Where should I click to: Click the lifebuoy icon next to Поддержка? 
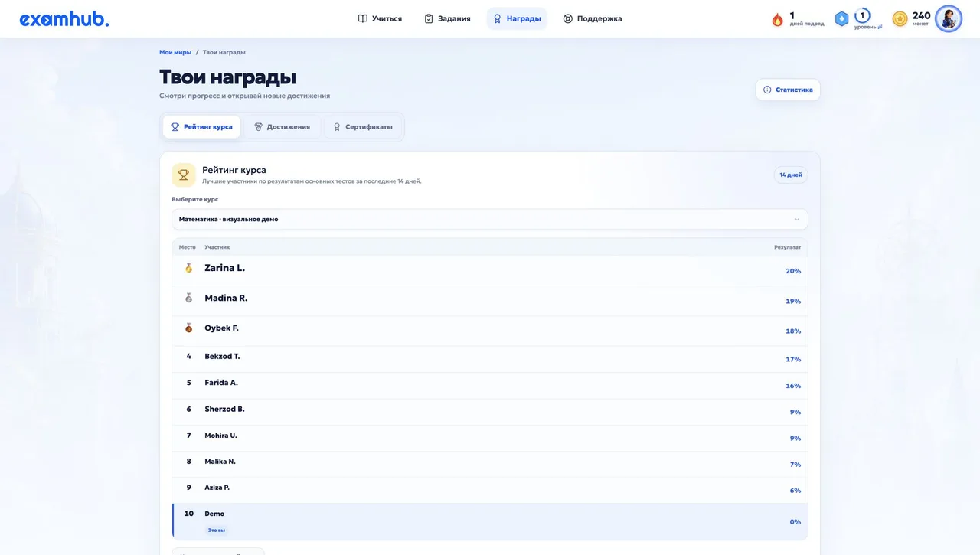coord(568,18)
